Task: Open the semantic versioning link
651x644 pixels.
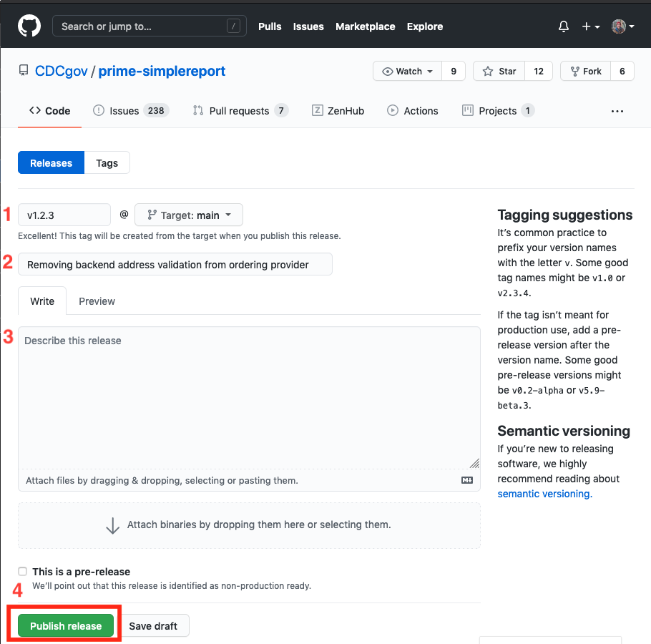Action: click(544, 494)
